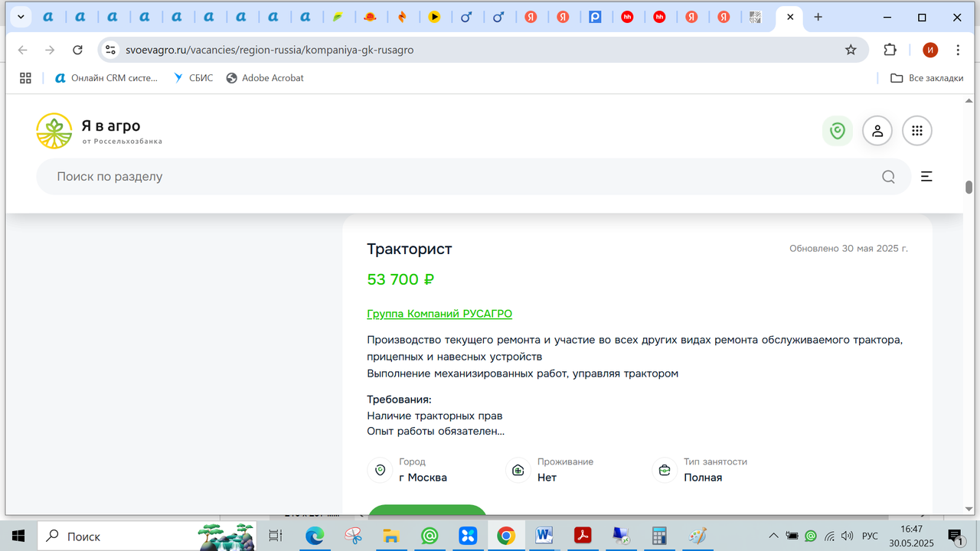The height and width of the screenshot is (551, 980).
Task: Switch to the yellow play icon tab
Action: pyautogui.click(x=434, y=17)
